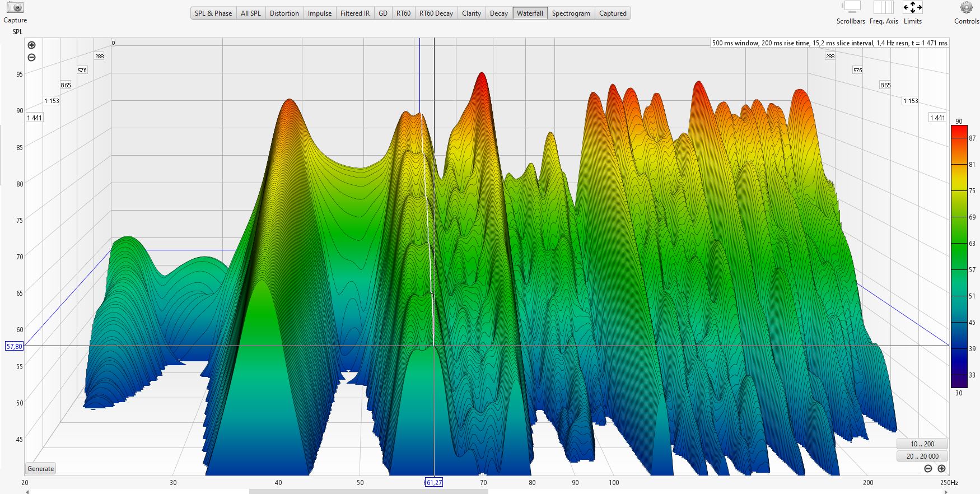Zoom out frequency axis at bottom right
The width and height of the screenshot is (980, 494).
pos(928,468)
